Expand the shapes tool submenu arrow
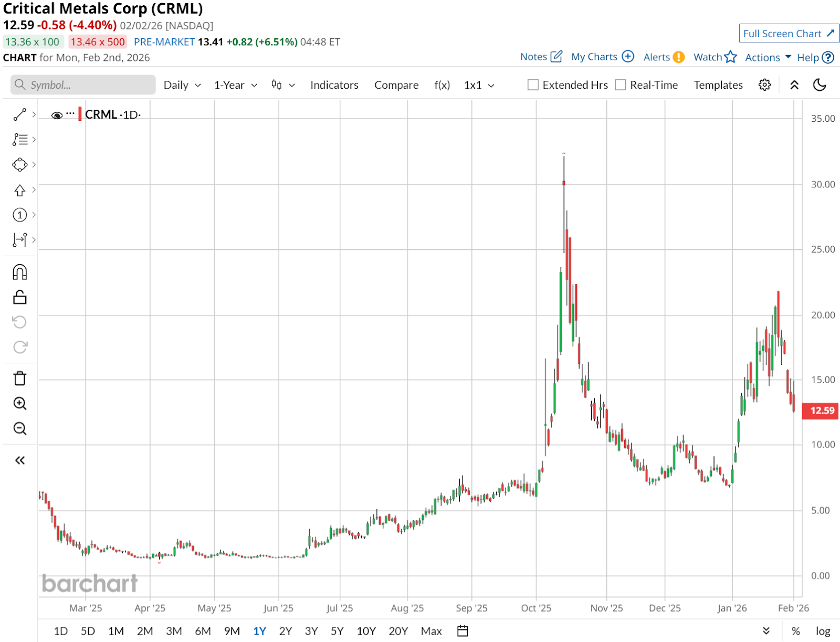Screen dimensions: 840x642 34,165
